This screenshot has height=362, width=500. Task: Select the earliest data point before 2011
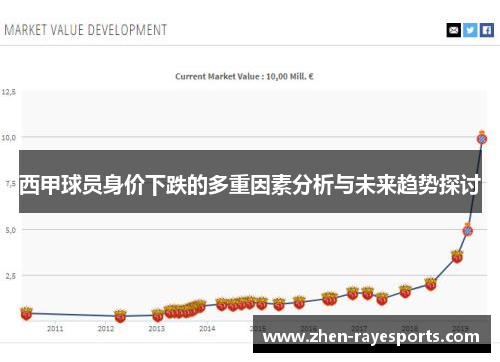pos(26,313)
